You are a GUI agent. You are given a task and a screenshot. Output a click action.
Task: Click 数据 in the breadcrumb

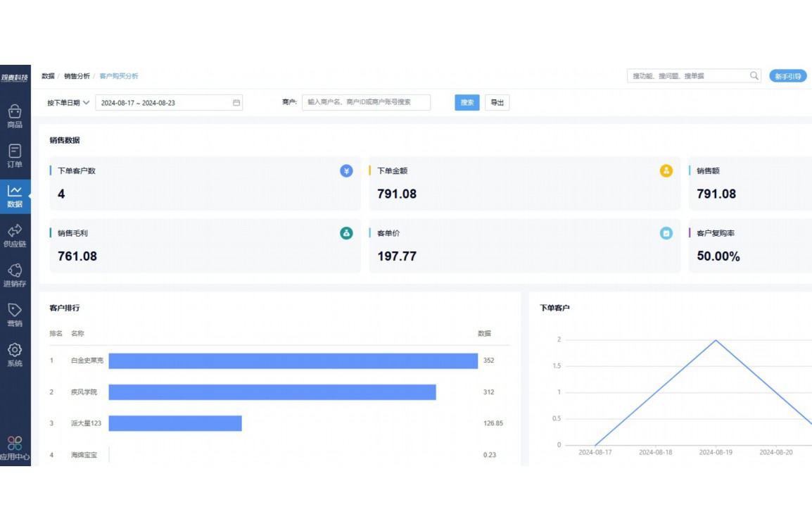[x=48, y=76]
